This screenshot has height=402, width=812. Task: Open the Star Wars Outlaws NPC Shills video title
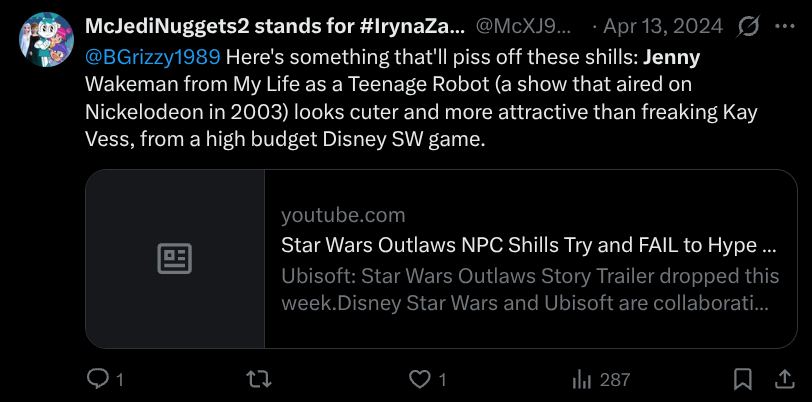coord(529,244)
